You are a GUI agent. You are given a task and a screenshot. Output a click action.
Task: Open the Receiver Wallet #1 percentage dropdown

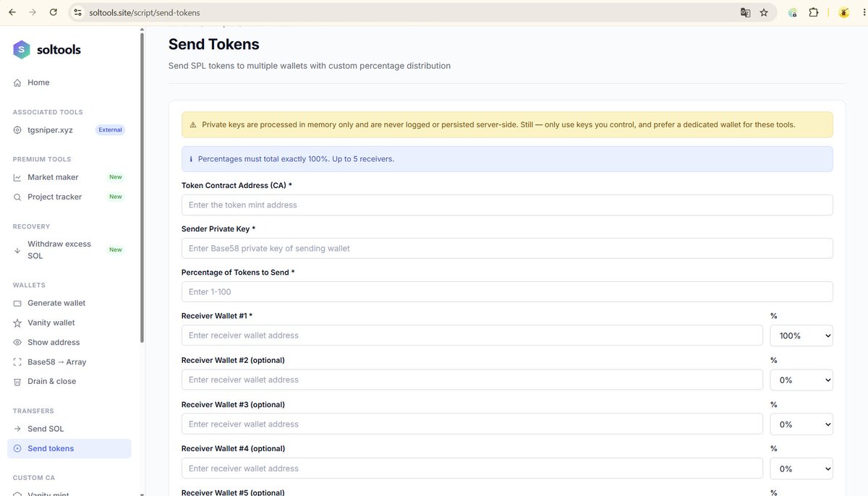801,335
